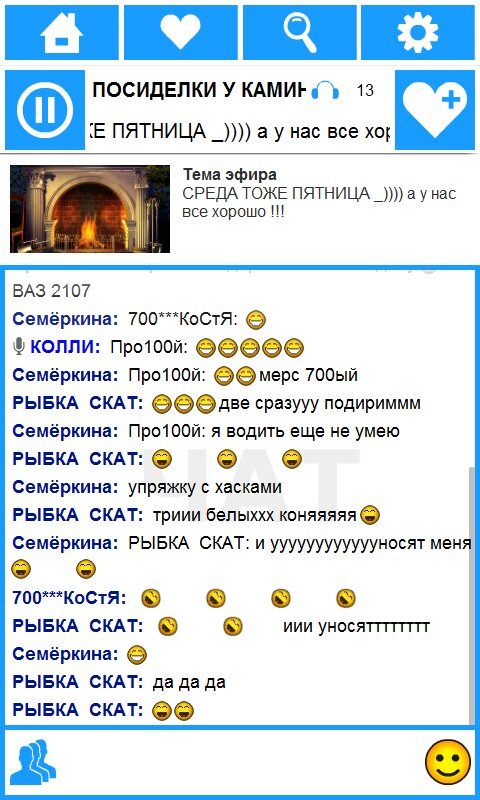Click the КОЛЛИ username in chat
This screenshot has height=800, width=480.
click(x=65, y=347)
